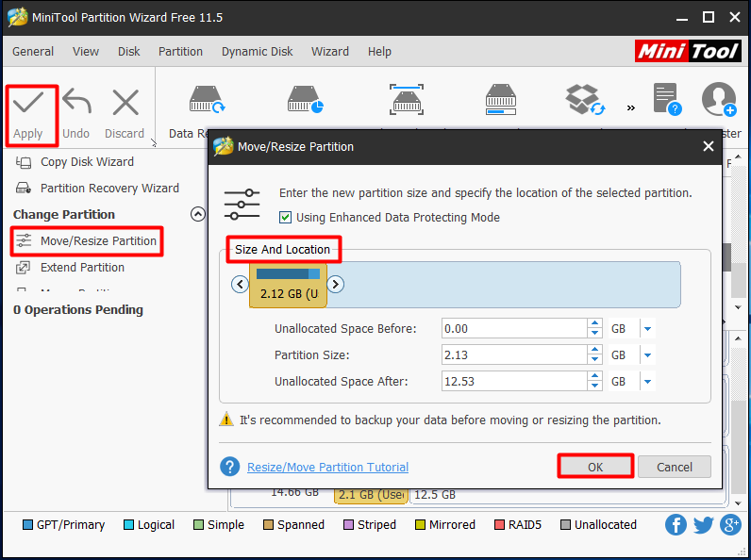
Task: Open the Wizard menu
Action: pos(330,51)
